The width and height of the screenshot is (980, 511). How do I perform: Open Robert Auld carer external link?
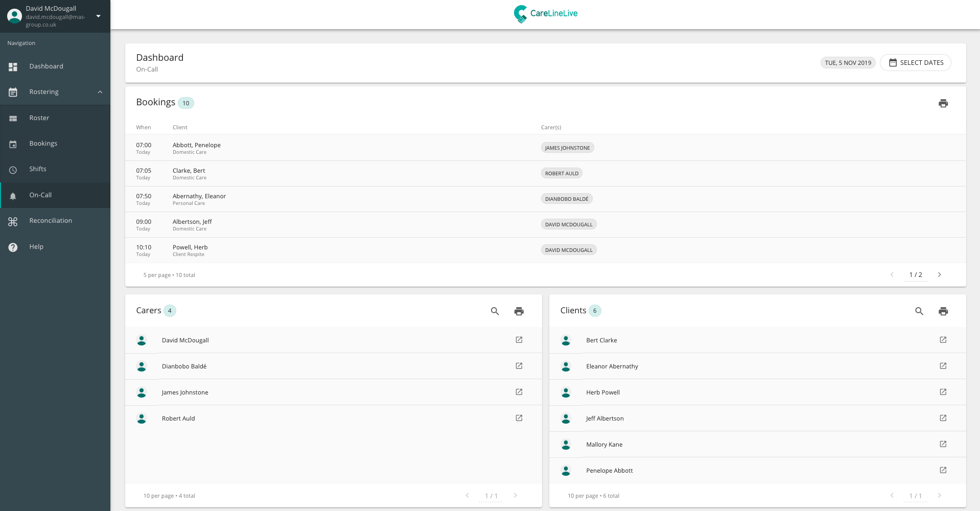click(519, 418)
